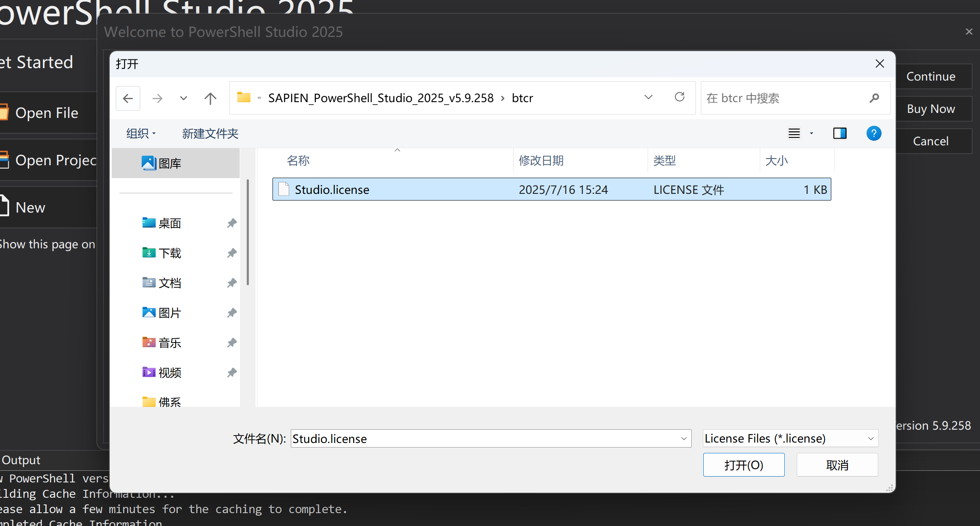Click the Back arrow in the dialog
The height and width of the screenshot is (526, 980).
coord(128,98)
